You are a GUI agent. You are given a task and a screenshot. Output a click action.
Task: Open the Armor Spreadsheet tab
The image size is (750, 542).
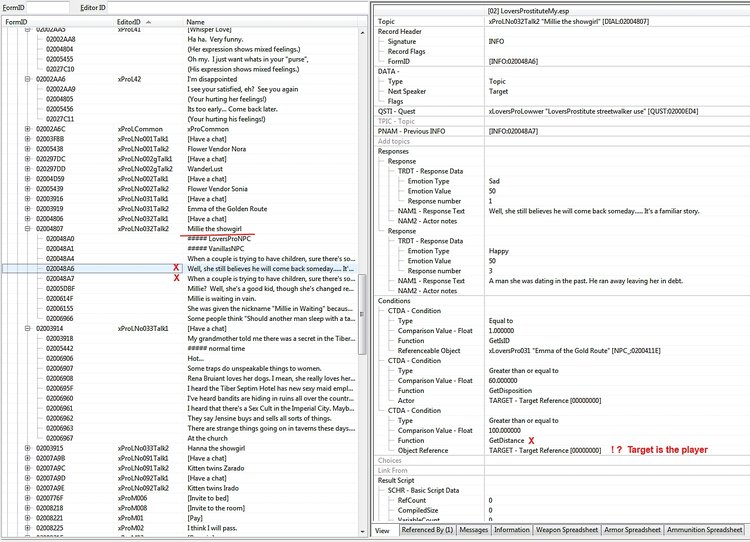(632, 530)
